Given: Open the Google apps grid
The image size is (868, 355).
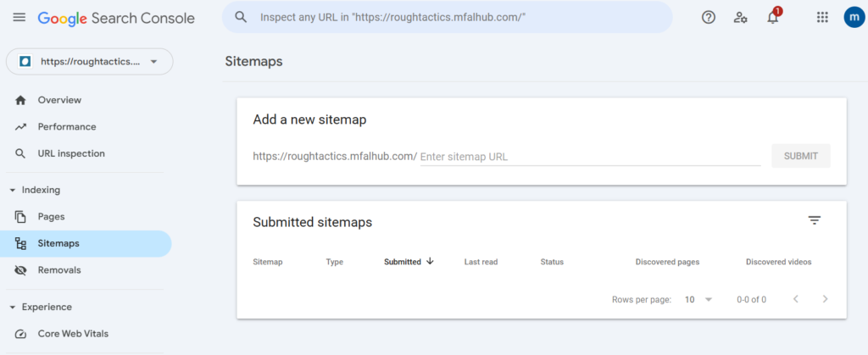Looking at the screenshot, I should pos(822,17).
